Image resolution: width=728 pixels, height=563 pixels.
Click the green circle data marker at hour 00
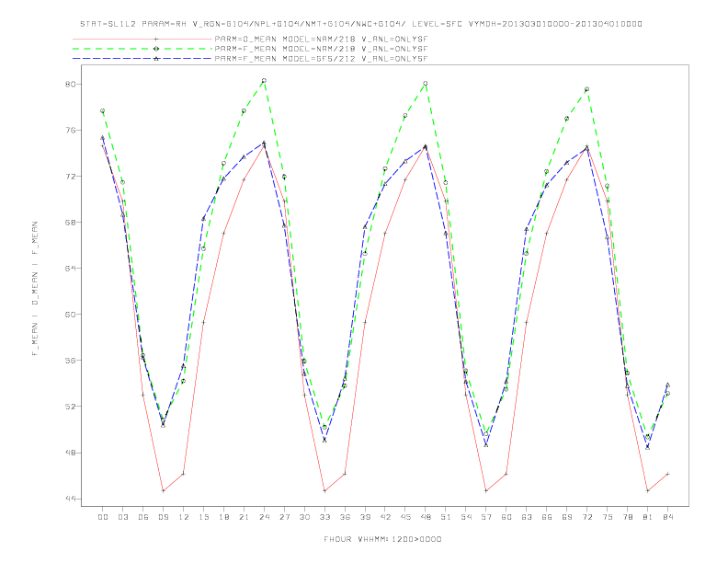(x=103, y=111)
